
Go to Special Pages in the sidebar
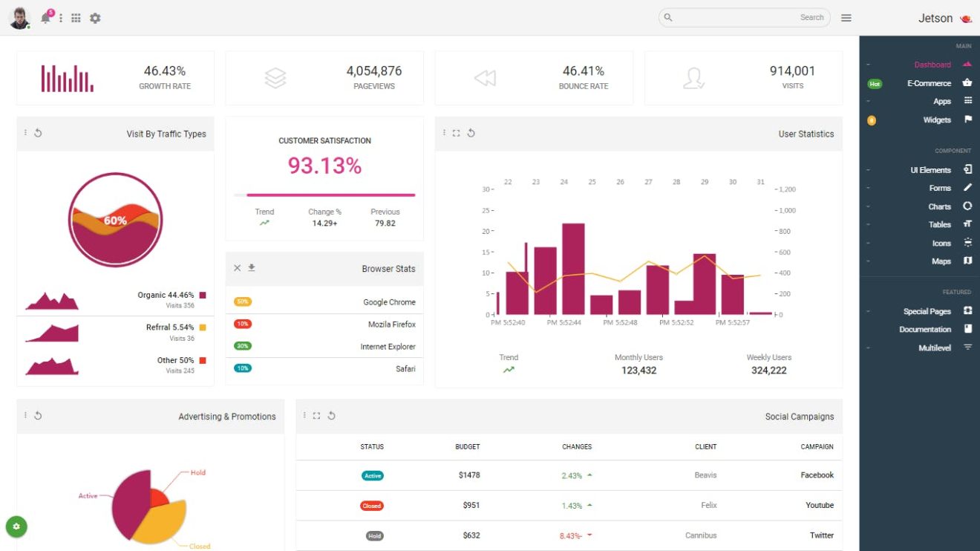pos(927,310)
